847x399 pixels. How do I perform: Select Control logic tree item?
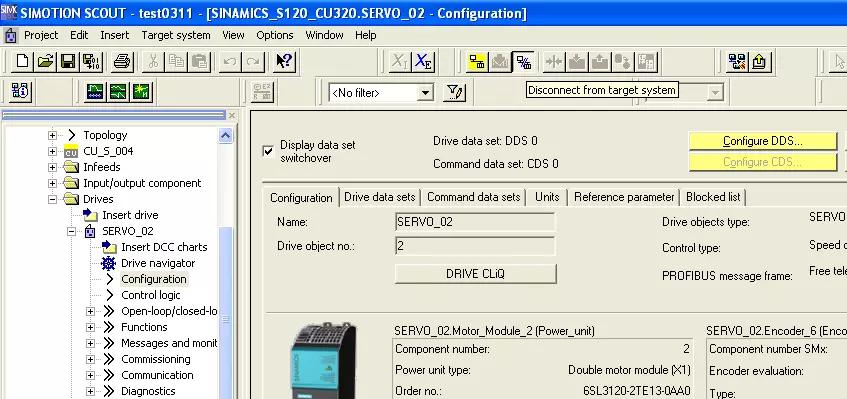point(151,295)
